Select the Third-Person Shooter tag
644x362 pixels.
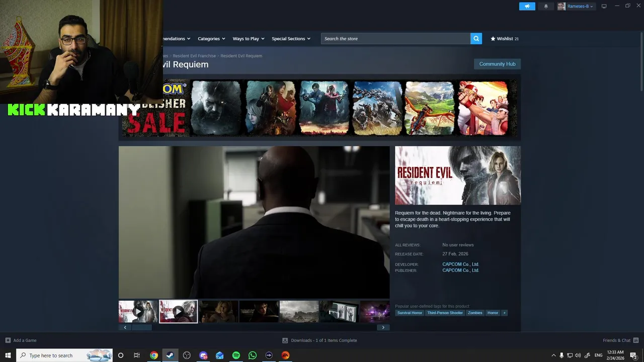tap(445, 313)
